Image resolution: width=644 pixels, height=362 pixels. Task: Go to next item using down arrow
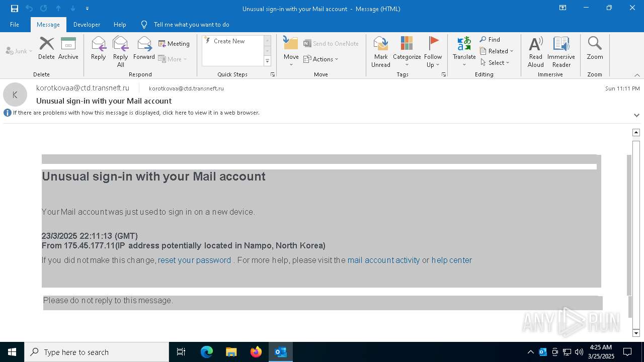pos(73,9)
